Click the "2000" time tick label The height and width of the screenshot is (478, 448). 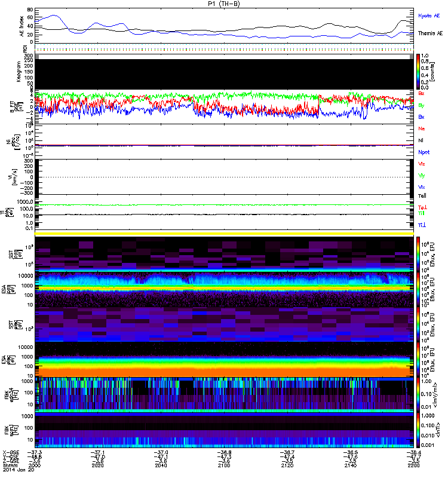[x=34, y=465]
